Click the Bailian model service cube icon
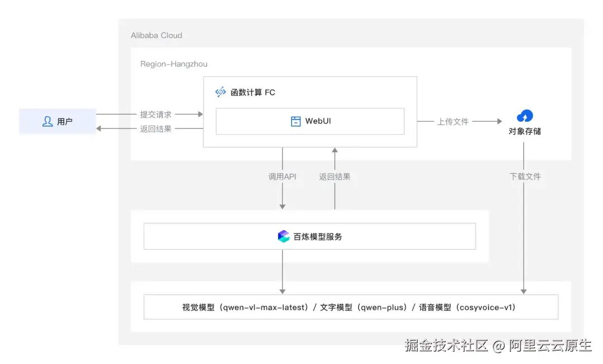Image resolution: width=603 pixels, height=364 pixels. coord(284,236)
